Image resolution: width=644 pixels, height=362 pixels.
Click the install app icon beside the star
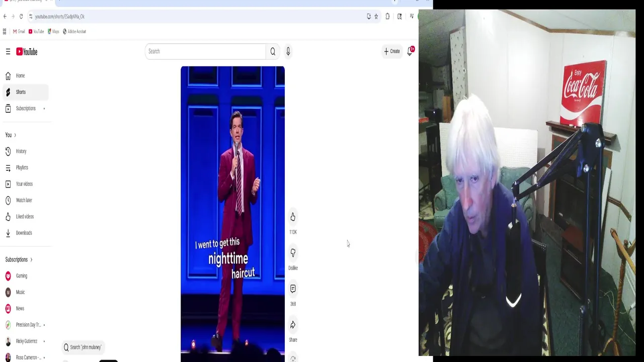click(x=369, y=17)
